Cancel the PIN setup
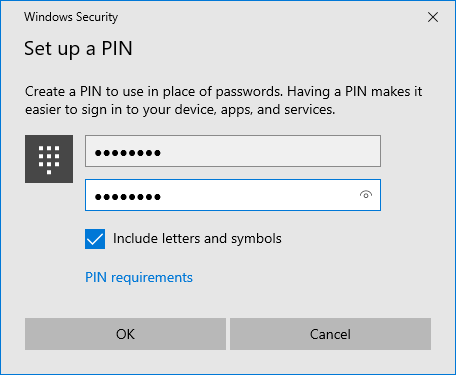The height and width of the screenshot is (375, 456). pos(330,334)
